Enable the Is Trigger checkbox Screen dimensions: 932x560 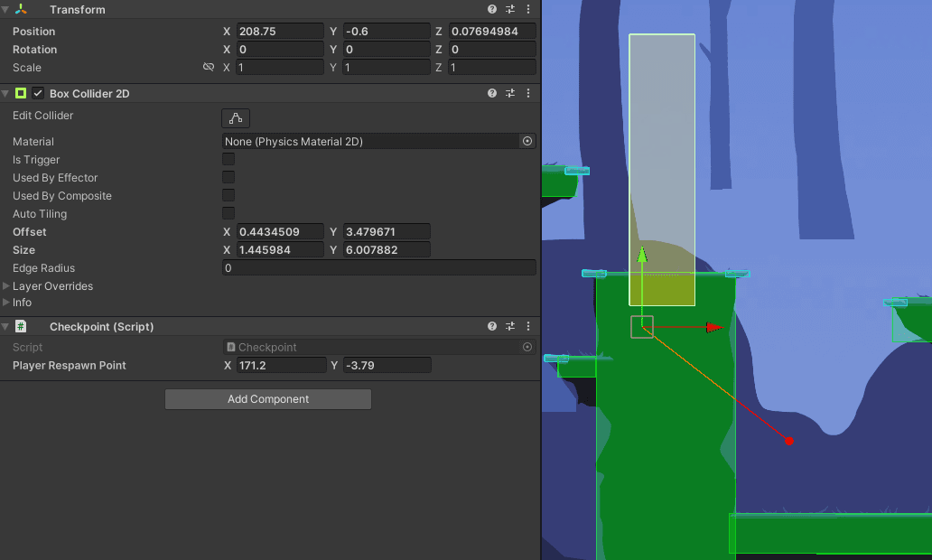(228, 160)
